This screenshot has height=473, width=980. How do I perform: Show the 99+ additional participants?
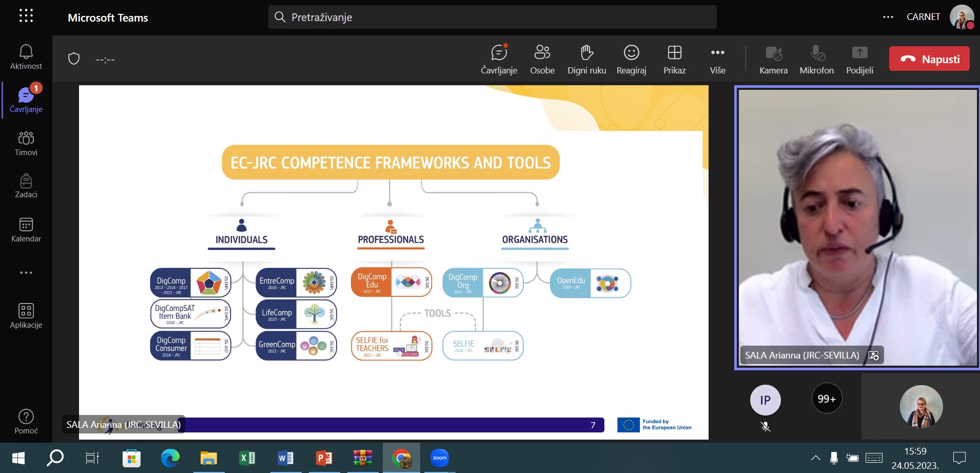coord(827,399)
